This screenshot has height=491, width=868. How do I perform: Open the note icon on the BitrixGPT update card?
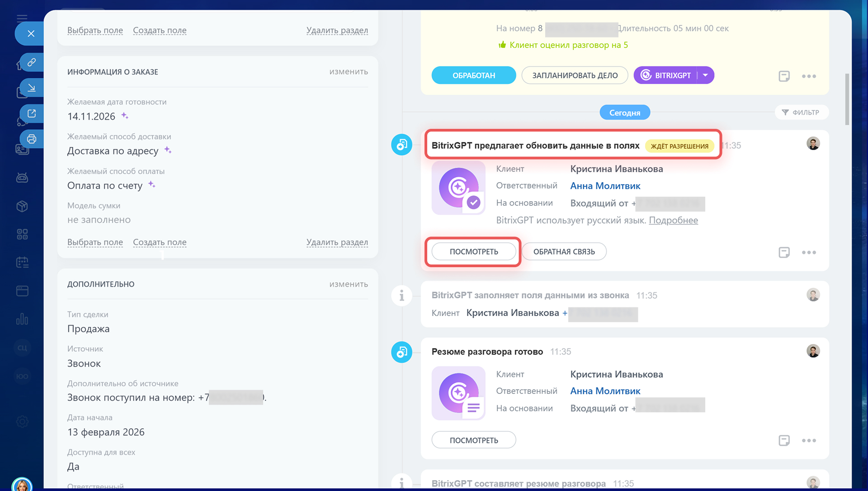click(x=784, y=252)
